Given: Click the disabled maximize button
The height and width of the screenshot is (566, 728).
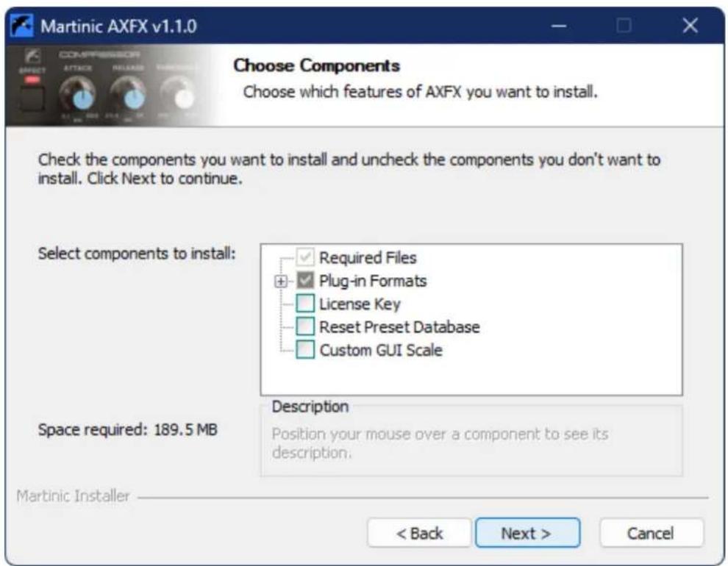Looking at the screenshot, I should tap(624, 26).
